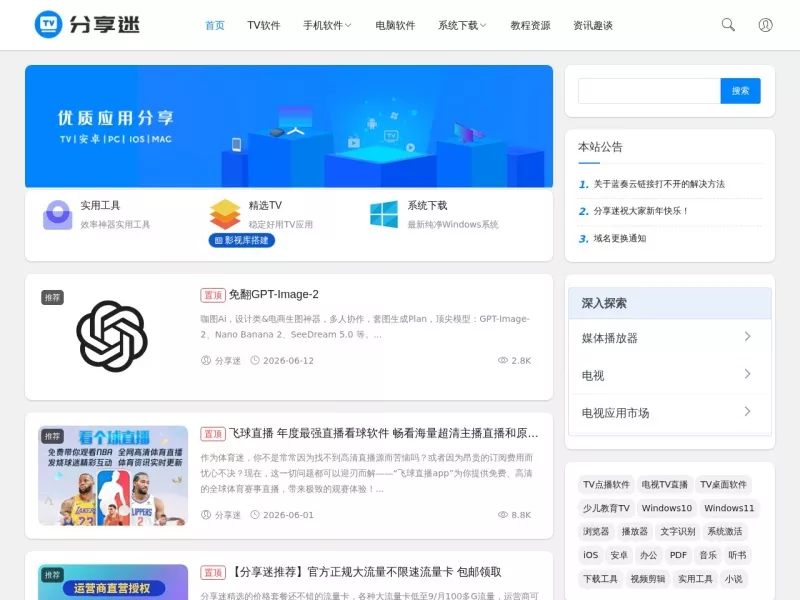
Task: Open the 教程资源 nav item
Action: click(530, 25)
